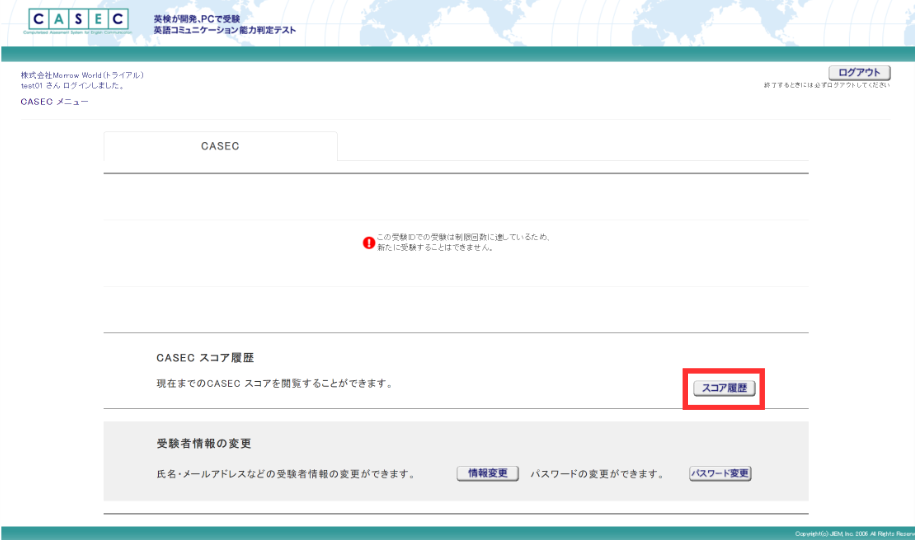Click the 受験者情報の変更 section heading

coord(208,443)
